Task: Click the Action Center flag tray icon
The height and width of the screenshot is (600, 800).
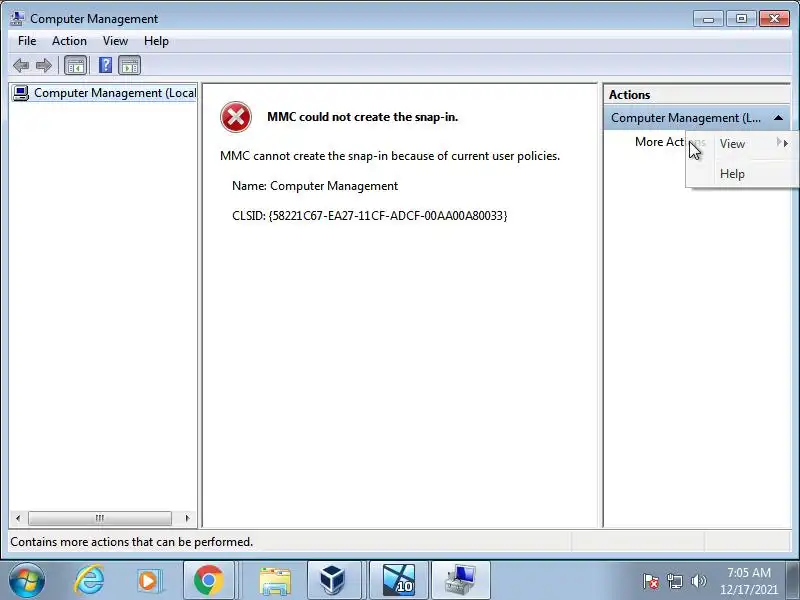Action: point(651,581)
